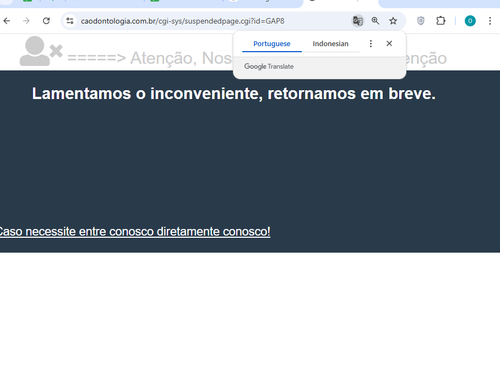The image size is (500, 377).
Task: View site information icon in address bar
Action: [x=70, y=21]
